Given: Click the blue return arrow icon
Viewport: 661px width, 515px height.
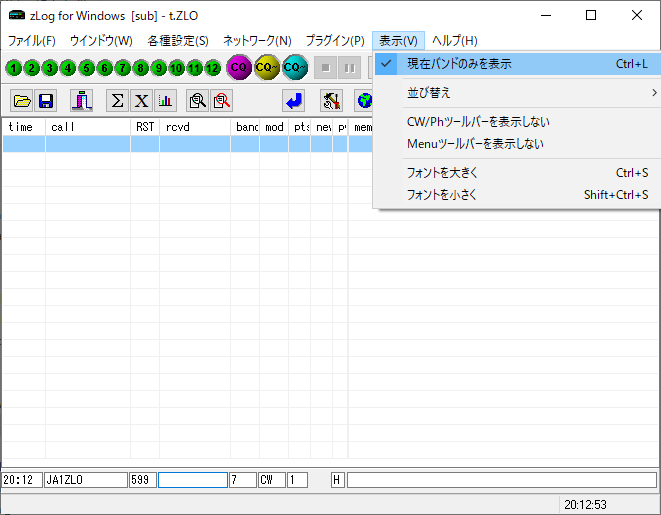Looking at the screenshot, I should click(293, 101).
